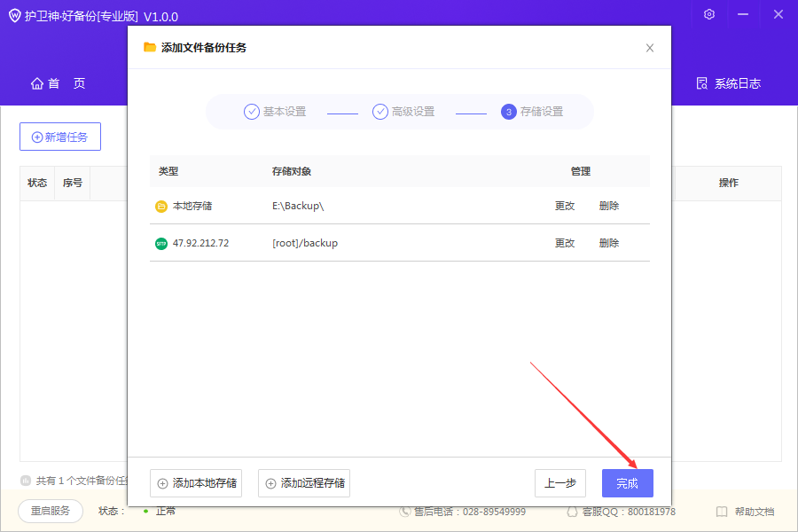Click the 存储对象 column header
Screen dimensions: 798x532
tap(291, 171)
